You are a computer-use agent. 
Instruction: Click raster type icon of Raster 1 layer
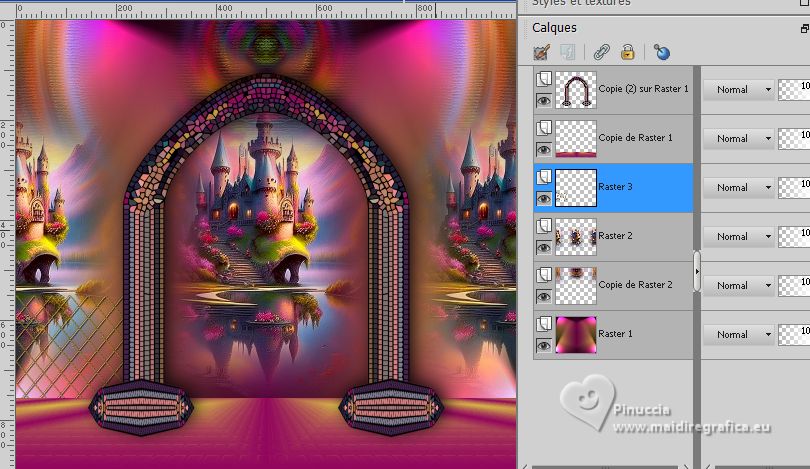(543, 324)
